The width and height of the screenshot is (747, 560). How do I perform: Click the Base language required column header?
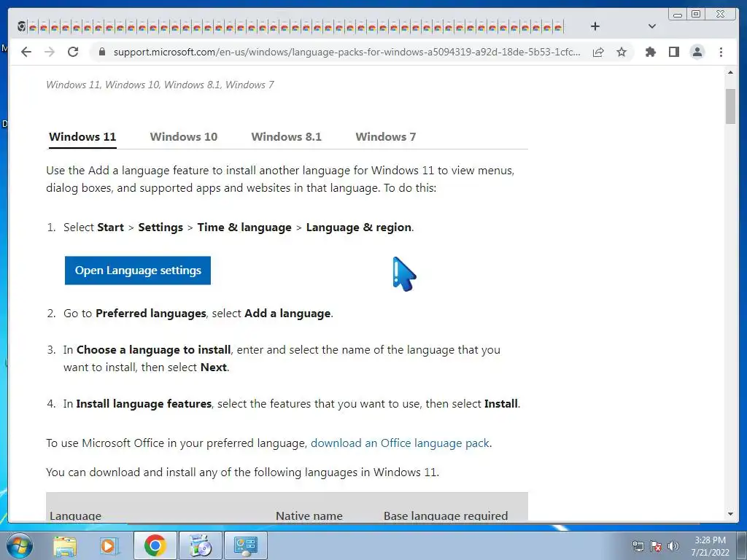(x=446, y=516)
